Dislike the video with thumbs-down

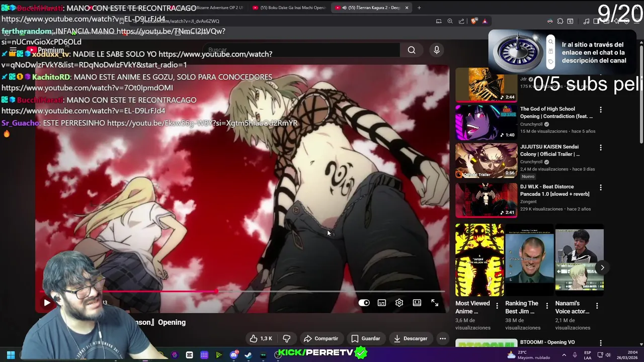(x=287, y=338)
